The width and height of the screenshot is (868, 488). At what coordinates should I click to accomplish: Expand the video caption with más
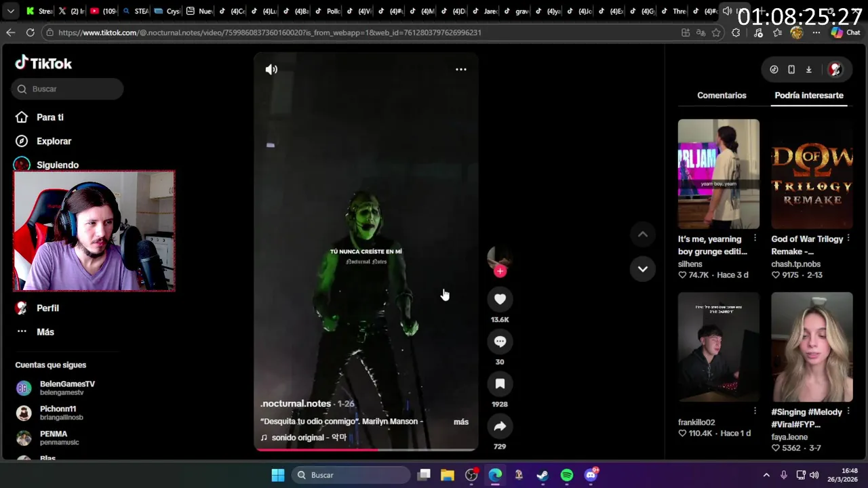461,422
